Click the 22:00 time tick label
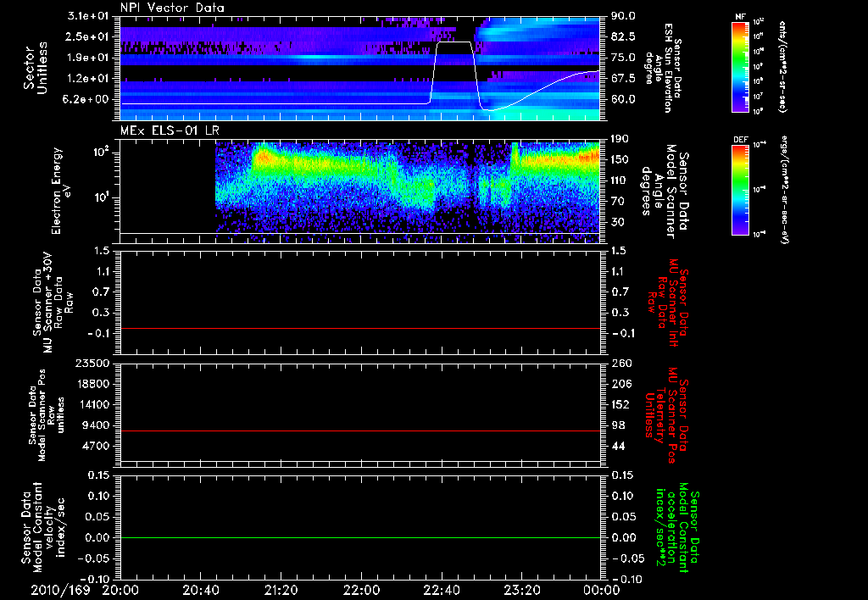The image size is (868, 600). pyautogui.click(x=361, y=590)
